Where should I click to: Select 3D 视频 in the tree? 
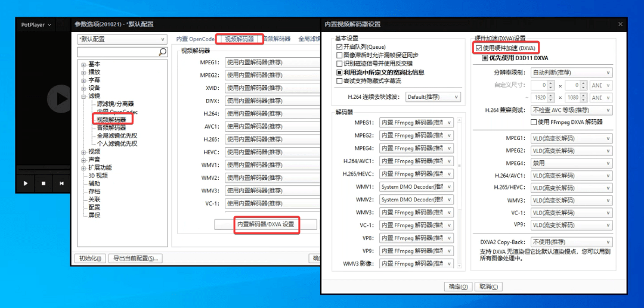[x=98, y=176]
